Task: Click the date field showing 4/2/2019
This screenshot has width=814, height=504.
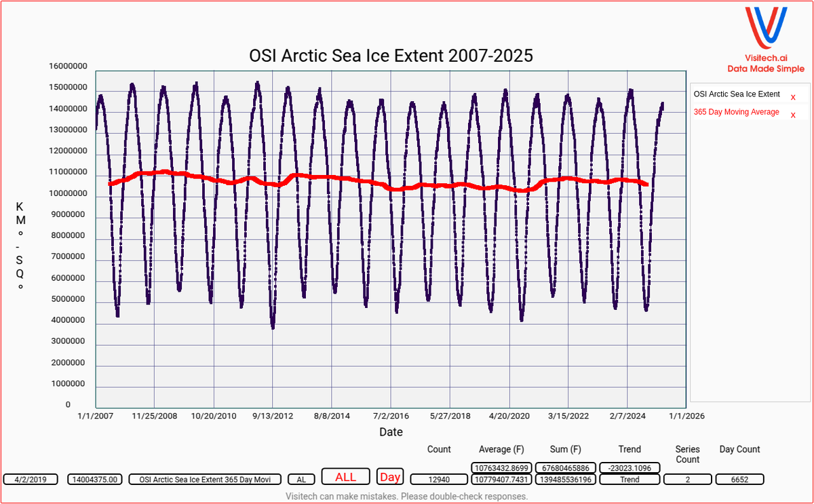Action: click(x=31, y=479)
